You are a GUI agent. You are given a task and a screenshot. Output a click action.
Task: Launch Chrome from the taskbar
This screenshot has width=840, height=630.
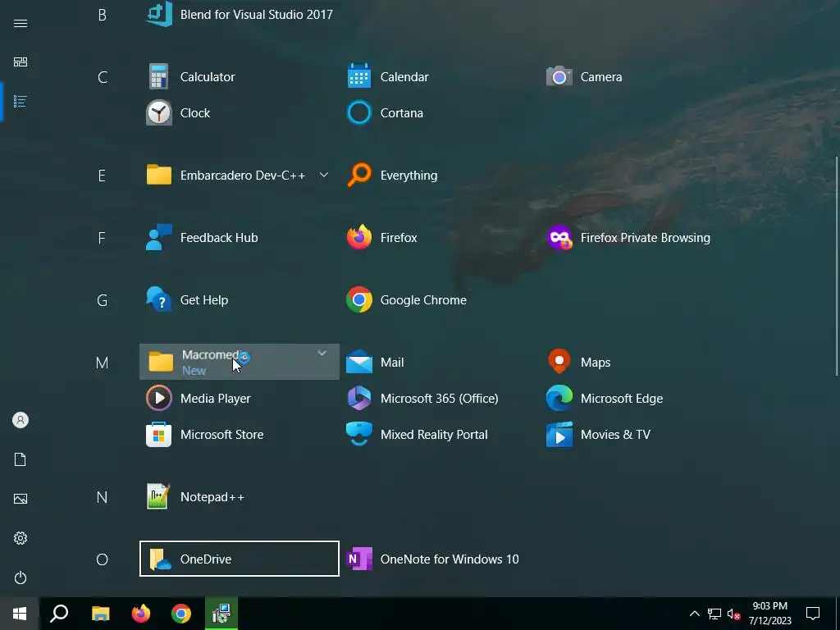click(x=181, y=614)
